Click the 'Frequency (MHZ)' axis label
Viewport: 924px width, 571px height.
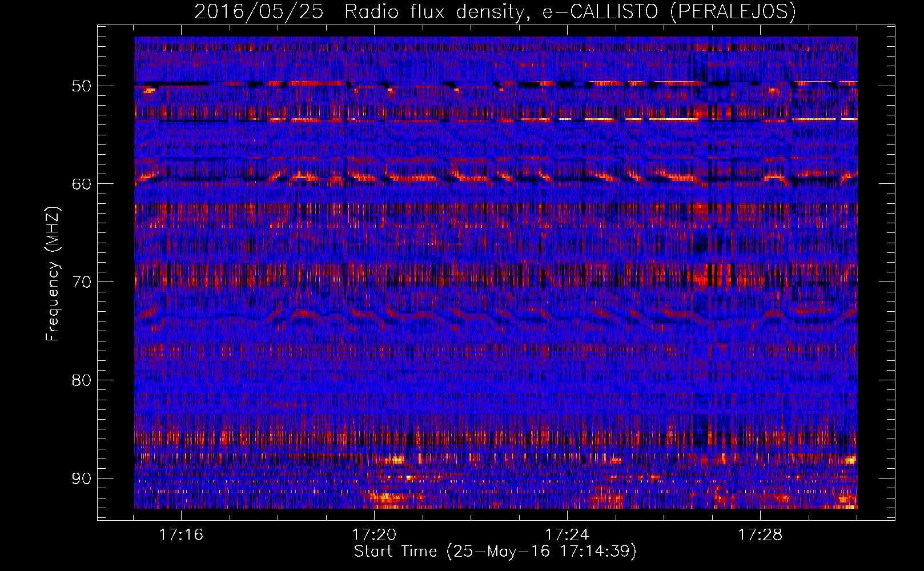click(53, 274)
